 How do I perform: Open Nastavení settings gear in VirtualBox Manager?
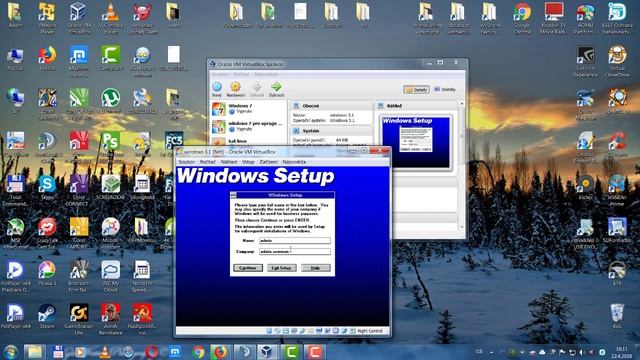tap(235, 87)
